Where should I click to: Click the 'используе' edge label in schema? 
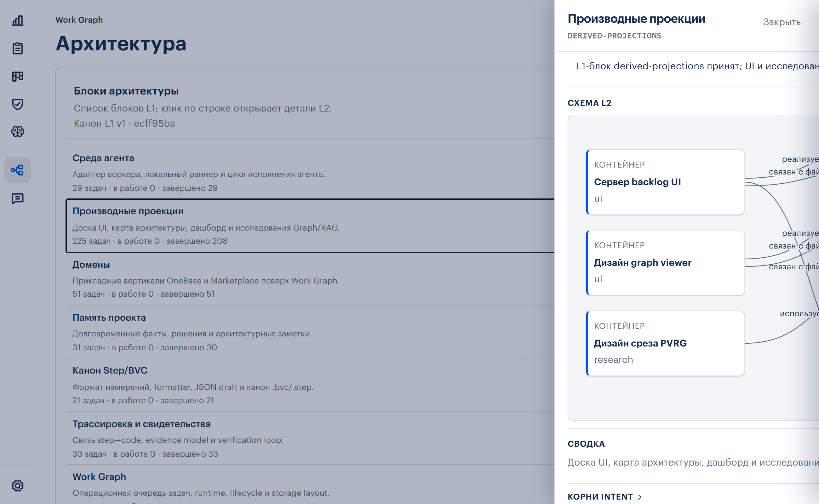tap(799, 313)
